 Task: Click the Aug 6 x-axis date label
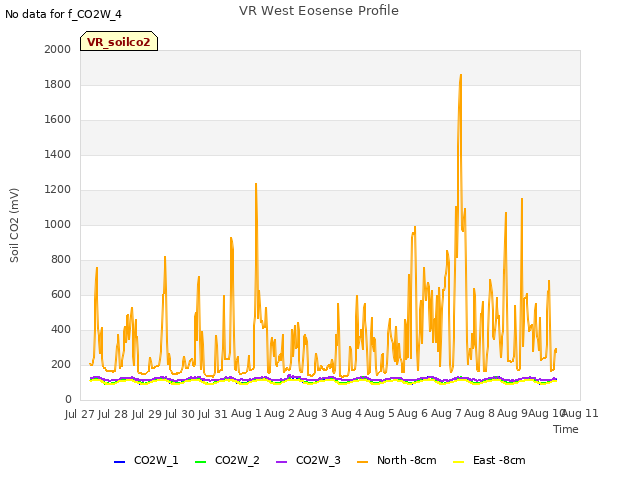pos(413,414)
